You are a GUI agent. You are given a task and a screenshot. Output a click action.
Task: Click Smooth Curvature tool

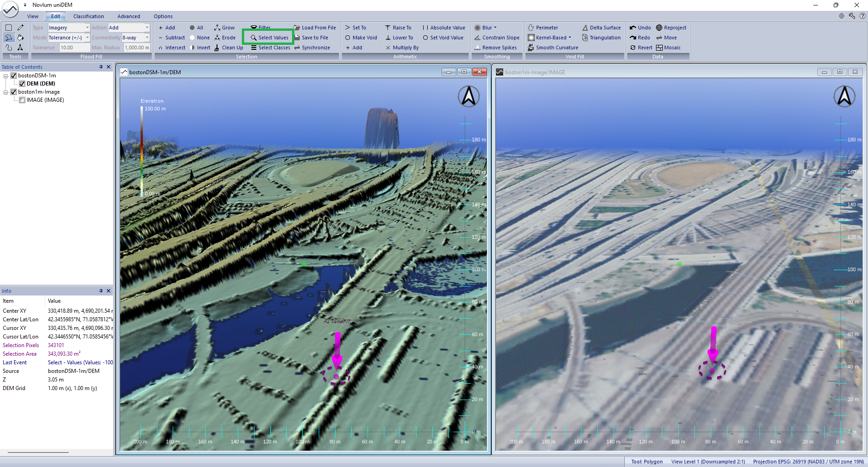coord(553,48)
